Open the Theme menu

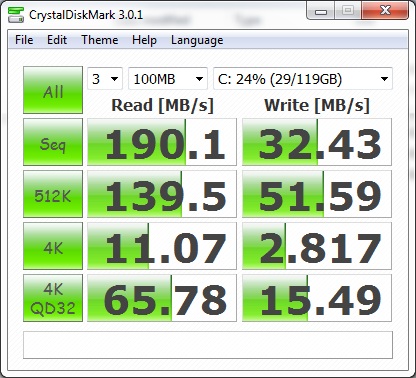[x=100, y=40]
